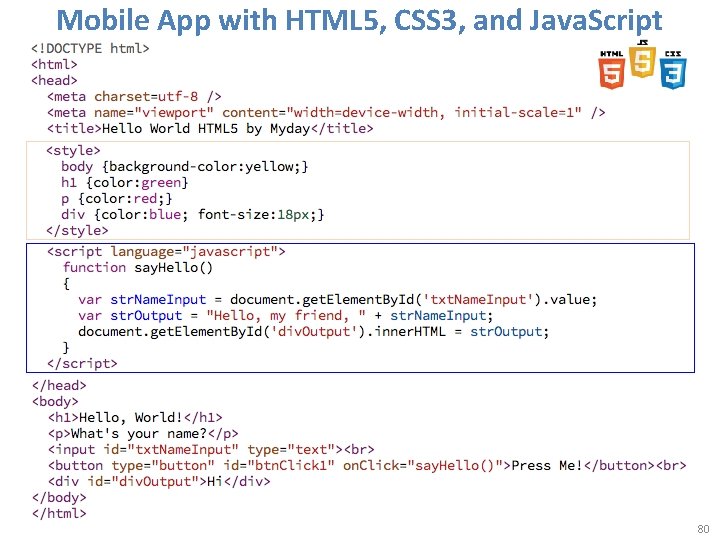720x540 pixels.
Task: Click the 'p {color:red;}' rule
Action: tap(117, 199)
